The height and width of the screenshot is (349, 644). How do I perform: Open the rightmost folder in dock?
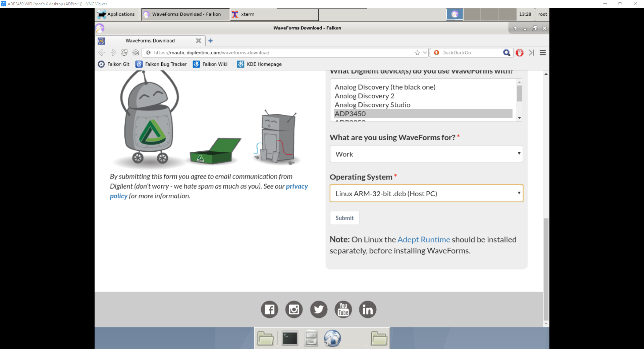(x=379, y=338)
